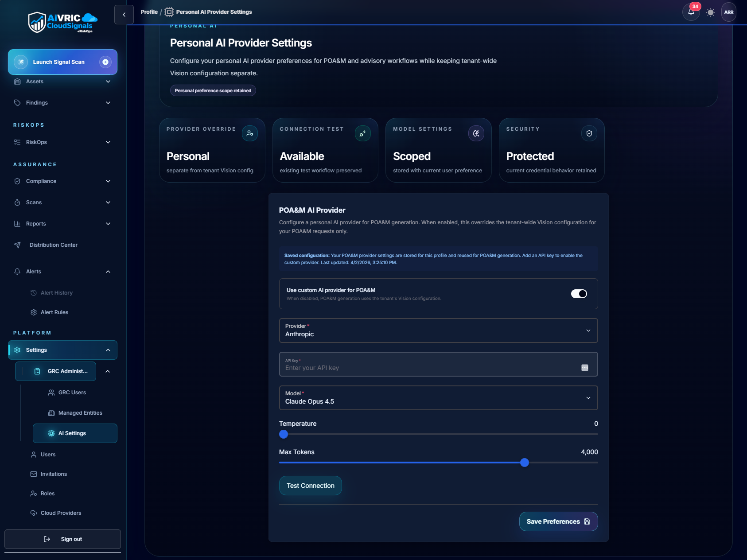The image size is (747, 560).
Task: Click the Roles person-key icon
Action: click(34, 494)
